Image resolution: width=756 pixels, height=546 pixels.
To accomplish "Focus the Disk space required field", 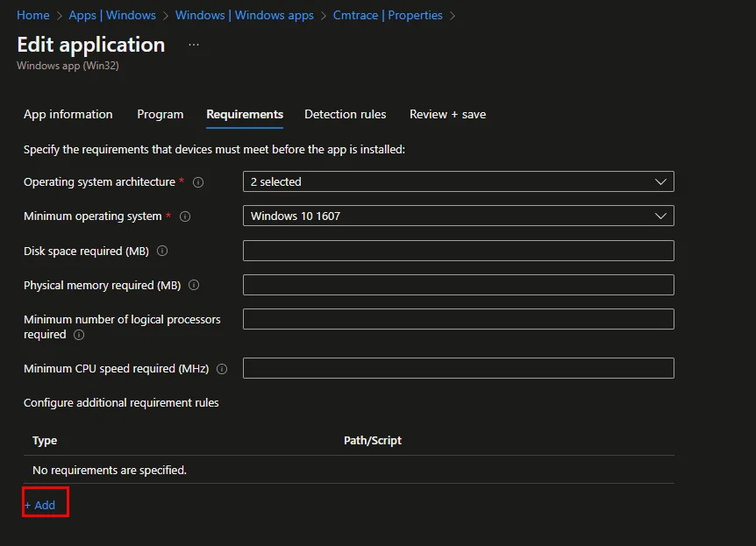I will [459, 251].
